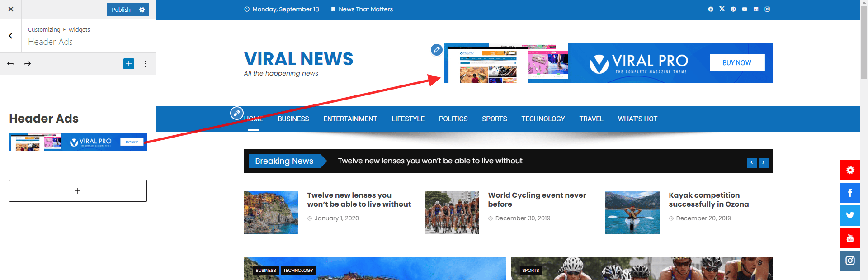Show previous breaking news headline
The width and height of the screenshot is (868, 280).
(x=752, y=162)
